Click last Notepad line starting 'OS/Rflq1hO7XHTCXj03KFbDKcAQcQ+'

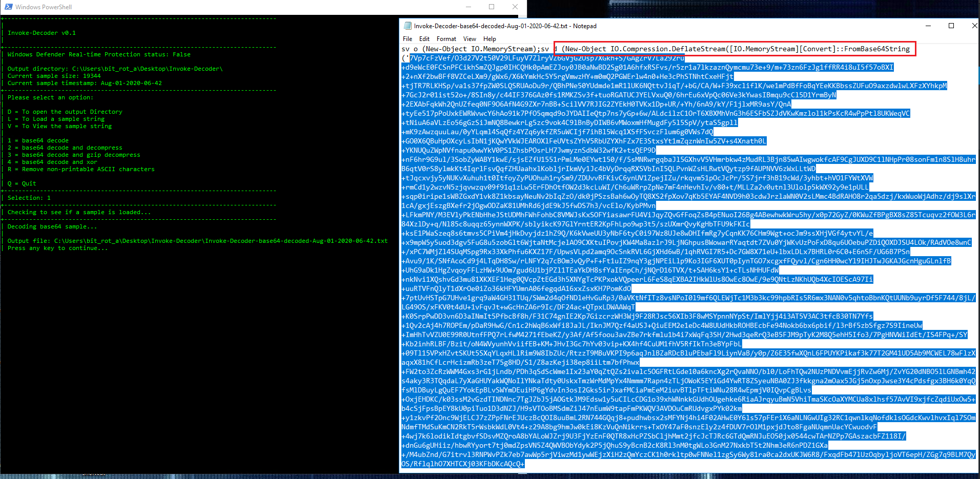pyautogui.click(x=463, y=464)
